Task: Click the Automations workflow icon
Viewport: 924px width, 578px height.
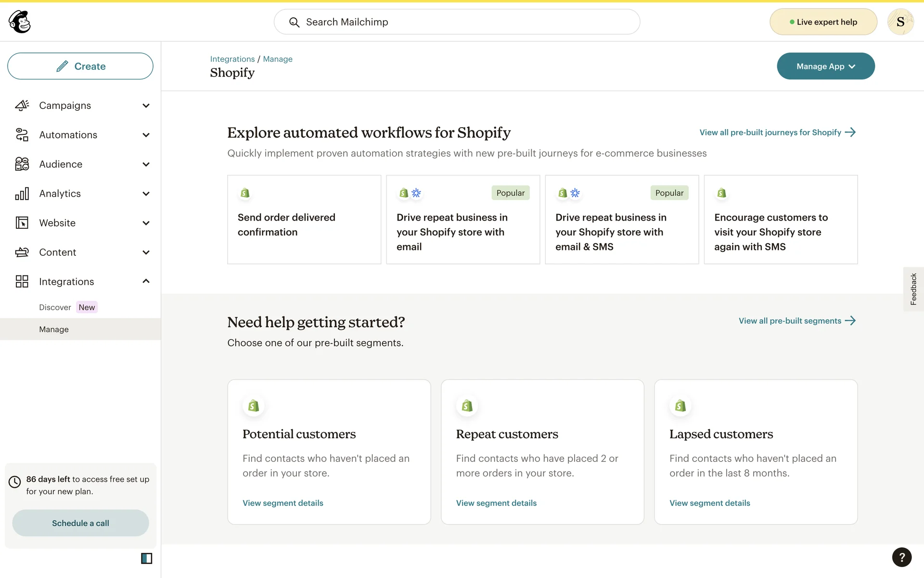Action: coord(22,135)
